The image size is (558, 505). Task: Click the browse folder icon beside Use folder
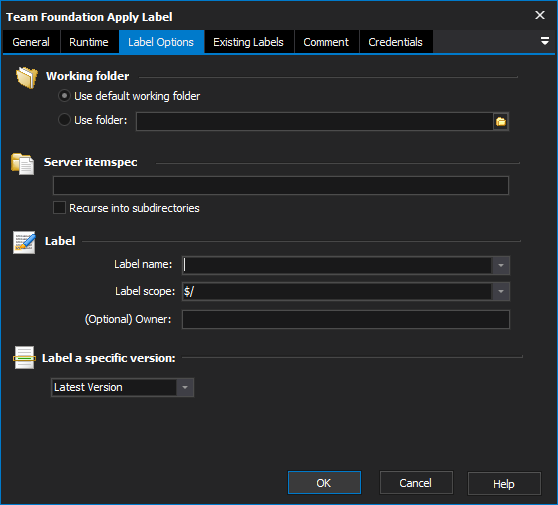pos(501,122)
